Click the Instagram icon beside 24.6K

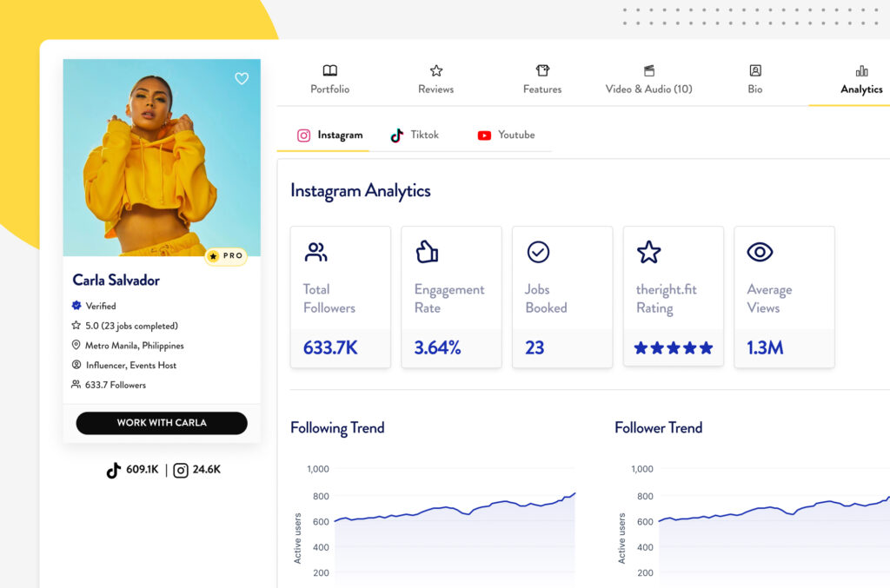click(181, 471)
